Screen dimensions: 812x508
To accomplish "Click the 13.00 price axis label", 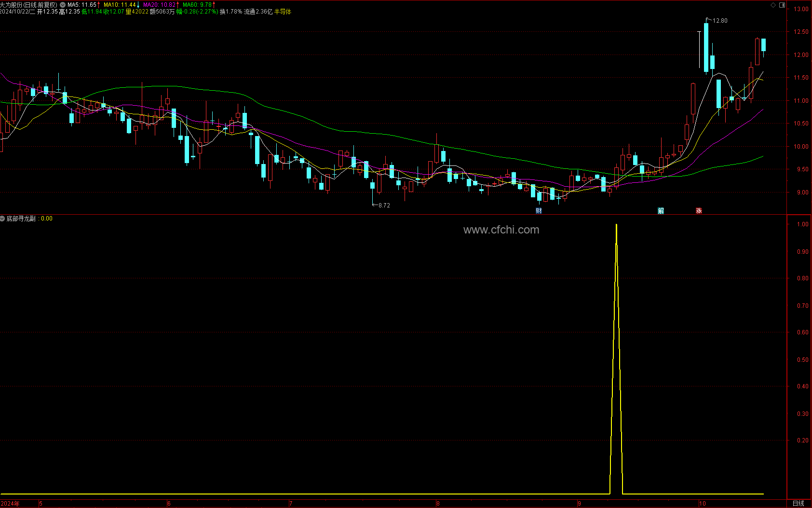I will 801,9.
